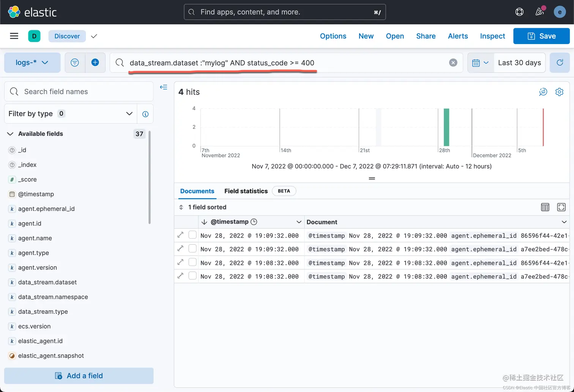Add a filter with the plus icon
This screenshot has width=574, height=392.
95,63
